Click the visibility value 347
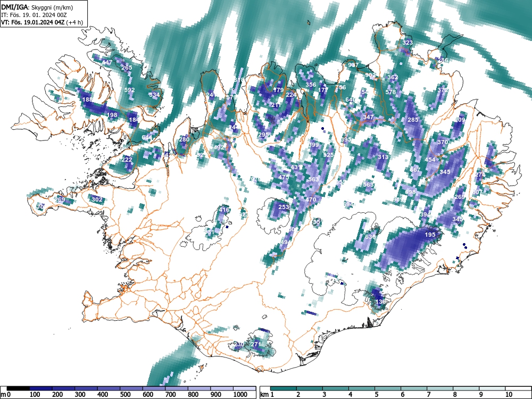The height and width of the screenshot is (399, 532). tap(368, 117)
